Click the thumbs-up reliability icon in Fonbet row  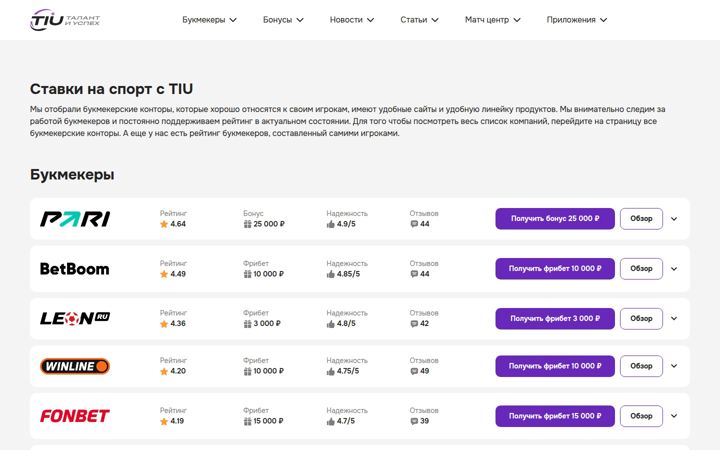331,421
